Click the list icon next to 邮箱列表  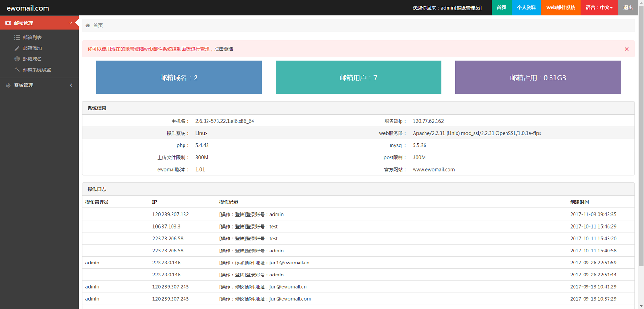(x=17, y=37)
